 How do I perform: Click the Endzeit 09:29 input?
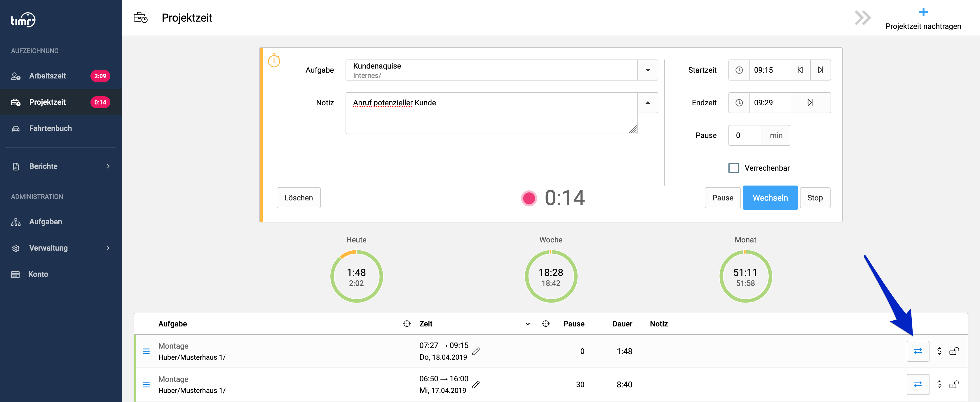[x=769, y=103]
